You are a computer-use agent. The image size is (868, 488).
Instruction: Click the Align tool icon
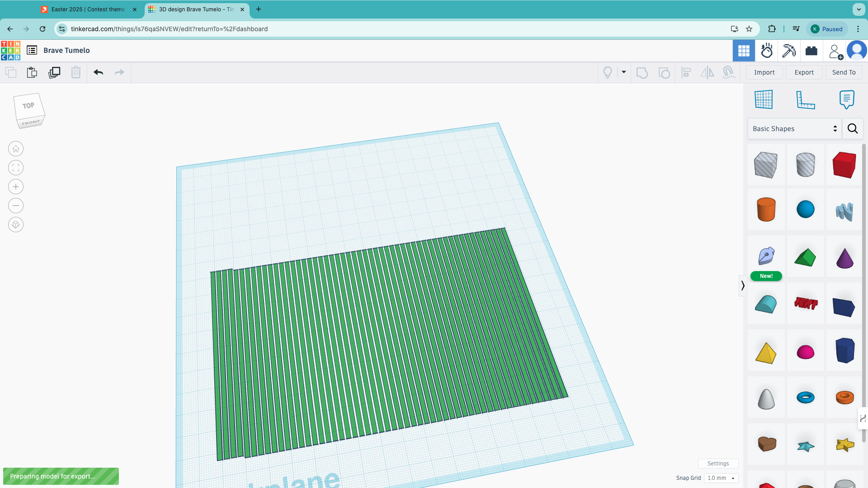[686, 72]
